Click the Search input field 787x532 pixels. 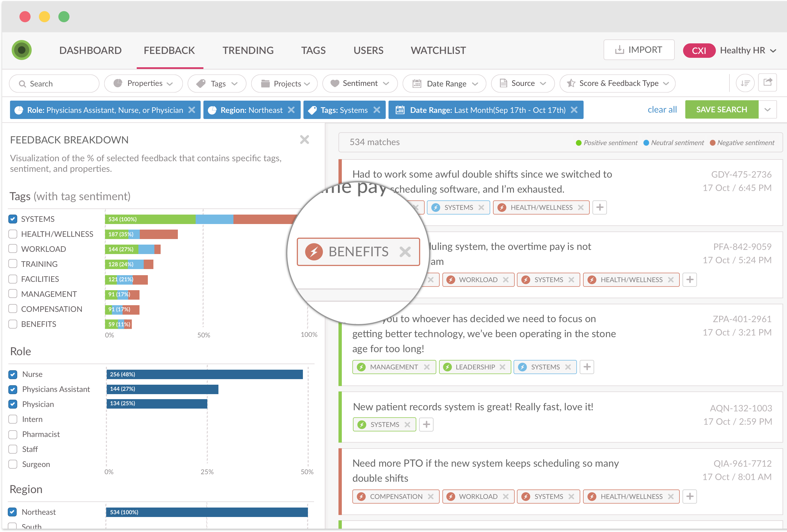pyautogui.click(x=54, y=84)
